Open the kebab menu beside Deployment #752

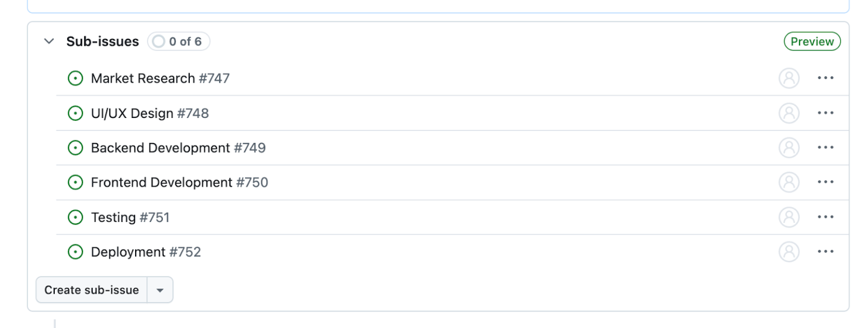coord(826,251)
